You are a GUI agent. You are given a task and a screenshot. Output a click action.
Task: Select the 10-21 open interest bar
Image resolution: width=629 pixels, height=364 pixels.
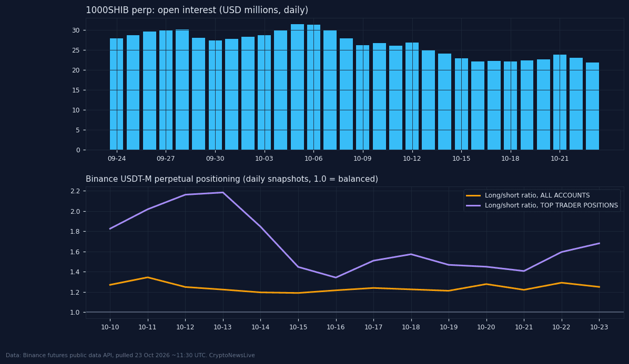point(560,102)
